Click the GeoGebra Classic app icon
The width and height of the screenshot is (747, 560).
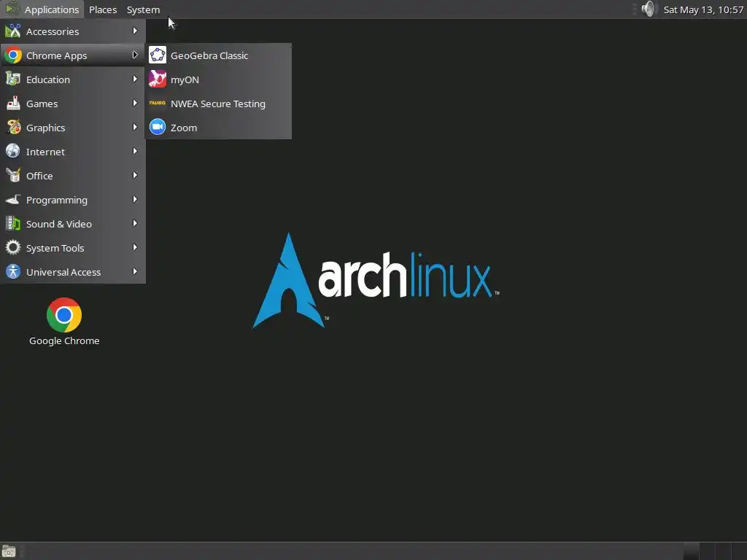(158, 55)
